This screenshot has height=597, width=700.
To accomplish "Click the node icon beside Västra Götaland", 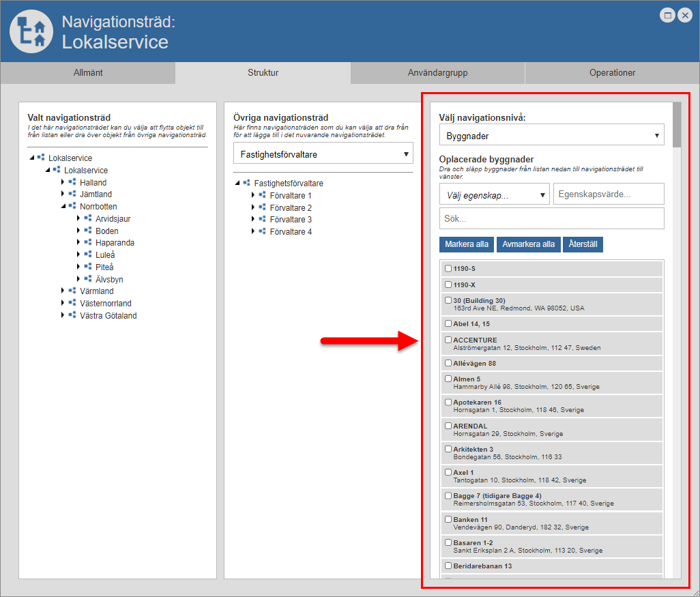I will 72,315.
